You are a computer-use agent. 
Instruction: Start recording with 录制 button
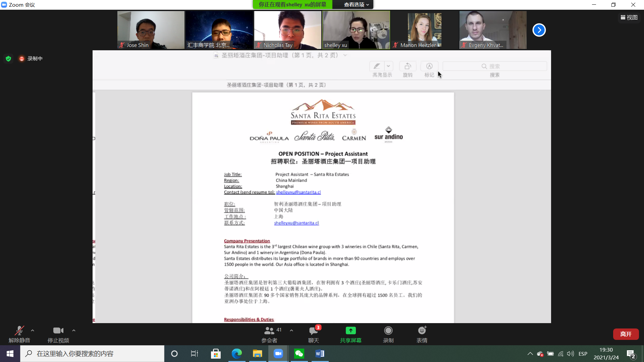388,334
